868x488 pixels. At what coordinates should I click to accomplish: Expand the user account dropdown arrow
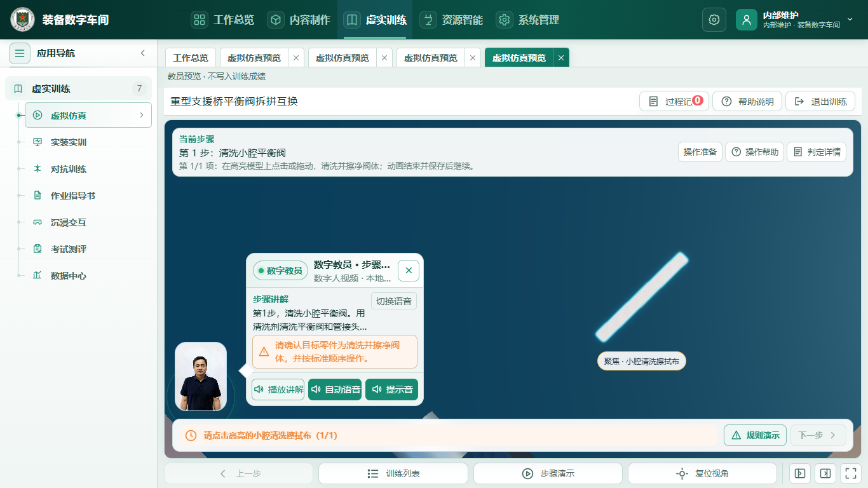[850, 20]
